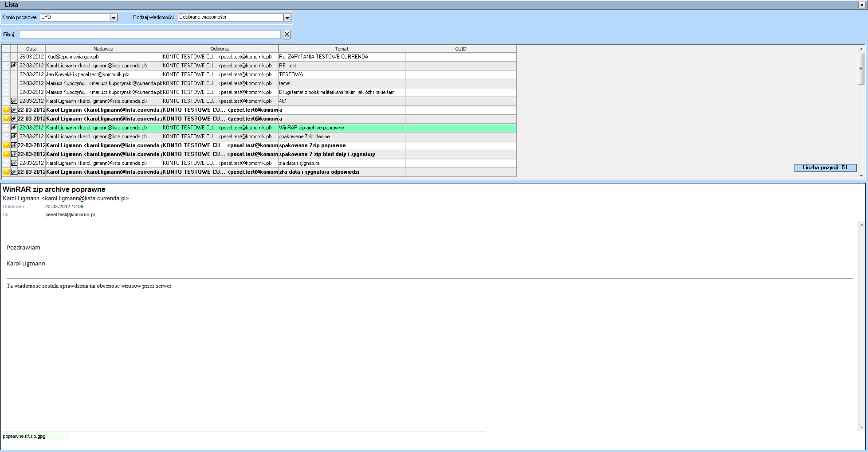The image size is (868, 452).
Task: Select subject 'zła data i sygnatura odpowiedzi'
Action: (342, 172)
